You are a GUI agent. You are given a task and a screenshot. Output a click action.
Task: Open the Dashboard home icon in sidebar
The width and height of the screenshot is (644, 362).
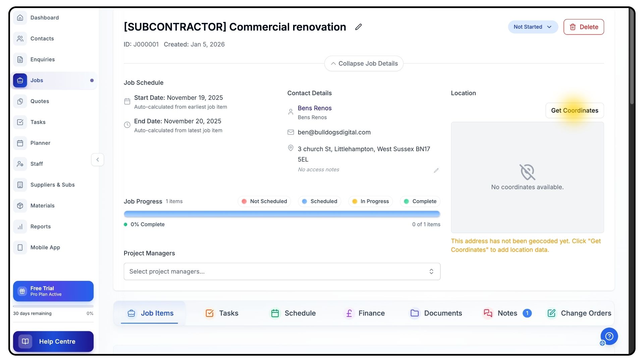[20, 17]
